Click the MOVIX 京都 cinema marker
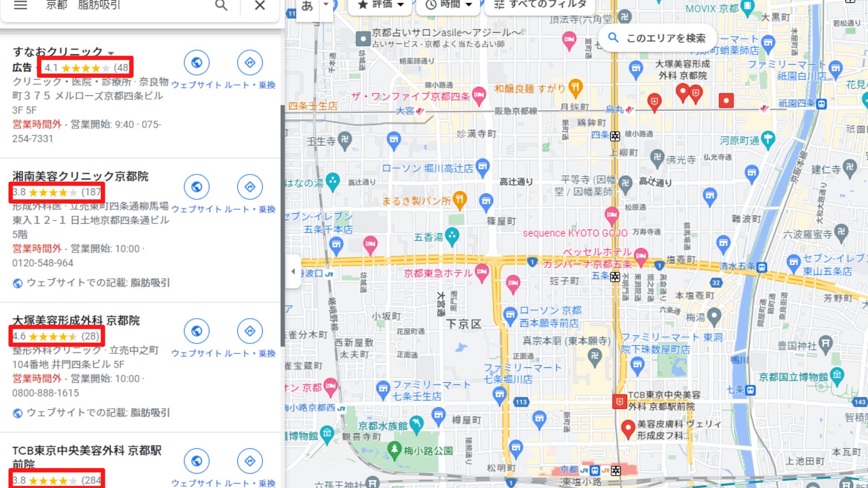Viewport: 868px width, 488px height. point(748,8)
